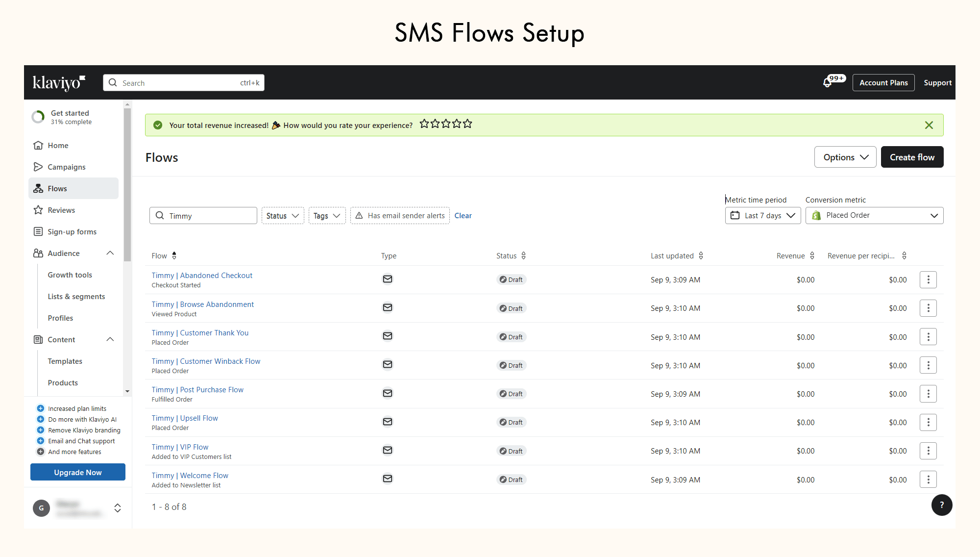Viewport: 980px width, 557px height.
Task: Open Sign-up forms in sidebar
Action: point(72,232)
